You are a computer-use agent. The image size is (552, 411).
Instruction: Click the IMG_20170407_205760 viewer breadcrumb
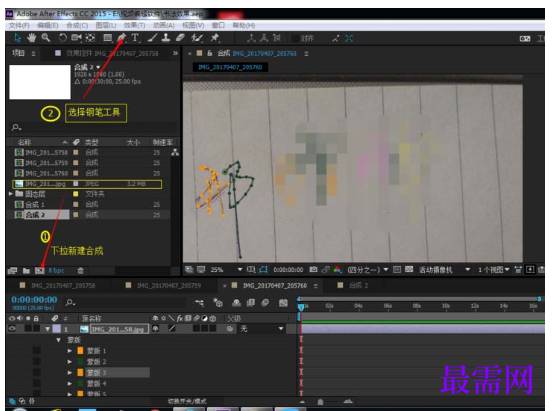coord(230,67)
